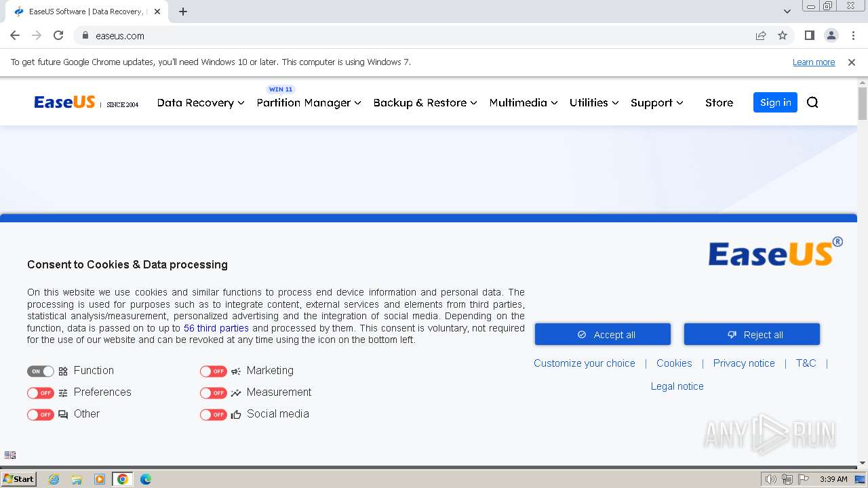
Task: Click the Social media thumbs-up icon
Action: [236, 415]
